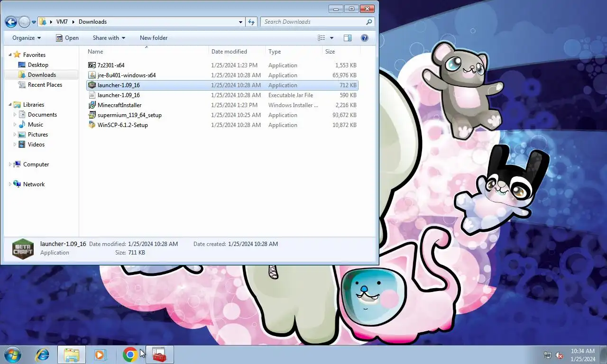Click the Pictures library icon
Viewport: 607px width, 364px height.
click(x=22, y=135)
